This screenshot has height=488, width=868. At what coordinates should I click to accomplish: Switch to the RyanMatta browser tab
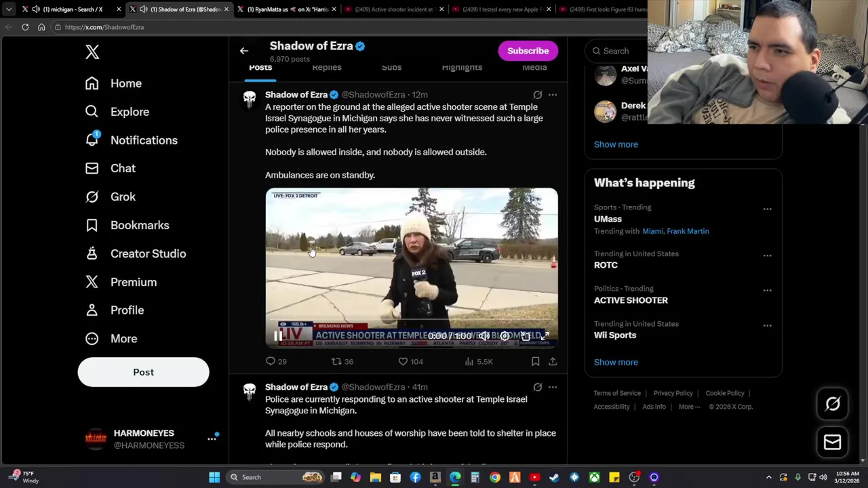286,9
